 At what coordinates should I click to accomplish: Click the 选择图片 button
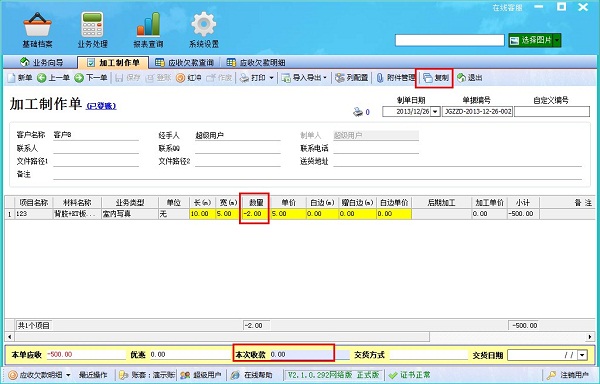coord(531,40)
